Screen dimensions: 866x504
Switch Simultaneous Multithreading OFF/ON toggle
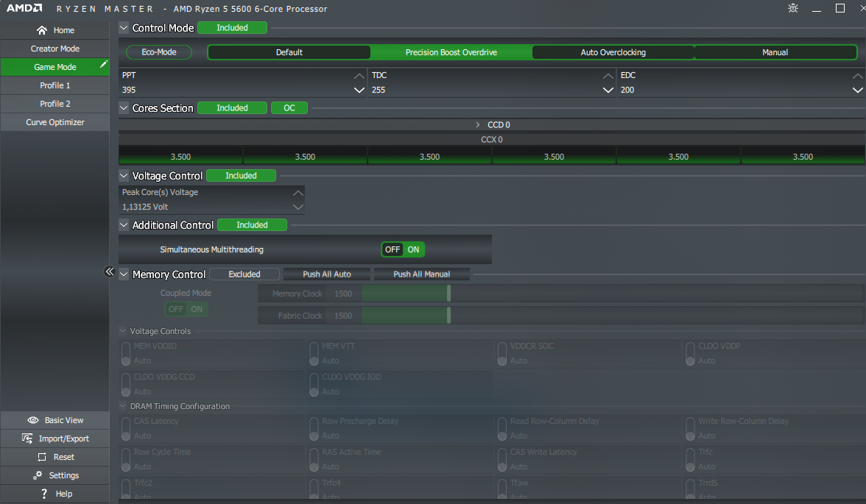pyautogui.click(x=403, y=249)
